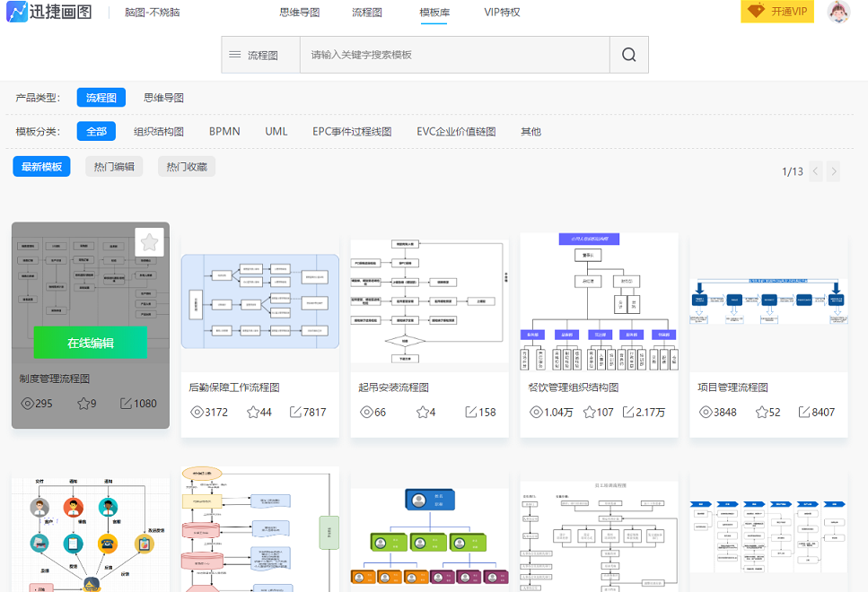
Task: Click the views eye icon on 项目管理流程图
Action: pos(706,413)
